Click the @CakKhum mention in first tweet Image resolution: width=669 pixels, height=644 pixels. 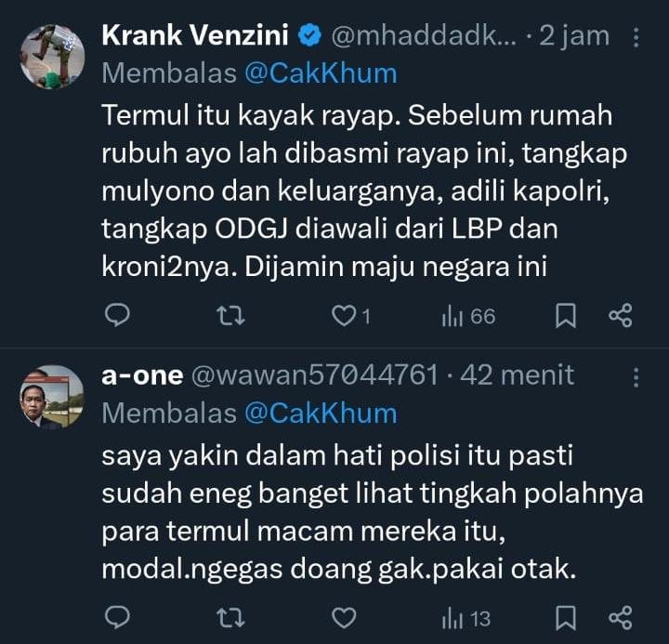[x=320, y=72]
